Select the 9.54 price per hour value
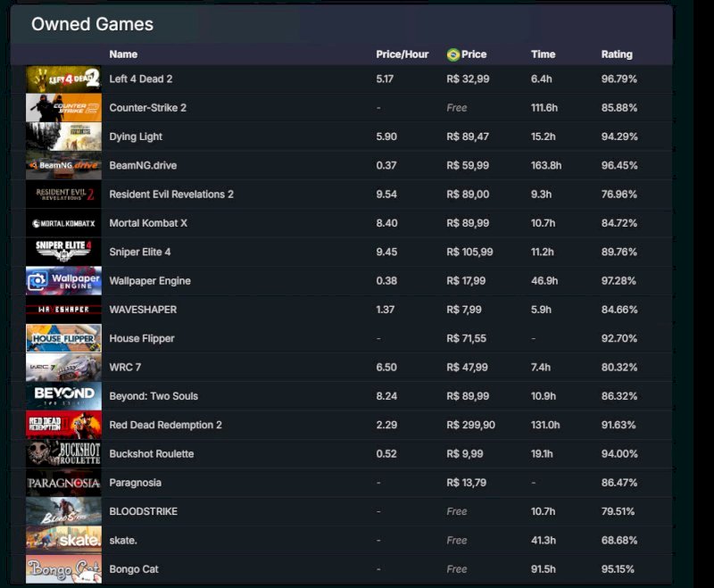The width and height of the screenshot is (714, 588). click(386, 195)
